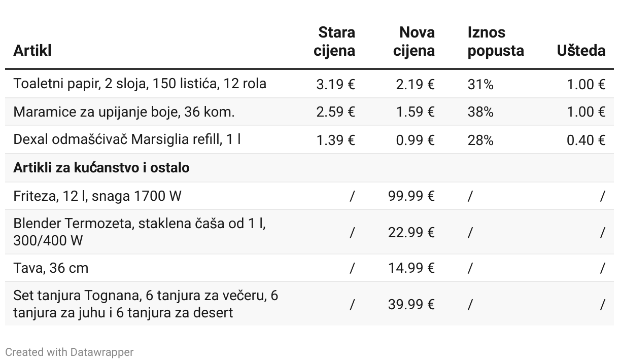This screenshot has width=619, height=364.
Task: Select the Dexal odmašćivač Marsiglia item
Action: [x=127, y=139]
